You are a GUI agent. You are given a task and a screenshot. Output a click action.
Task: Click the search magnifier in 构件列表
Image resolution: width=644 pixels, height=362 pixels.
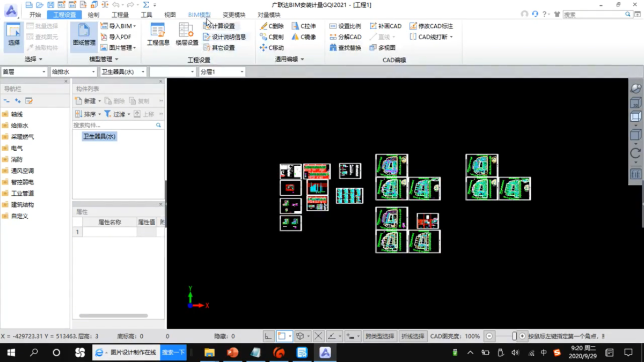[158, 125]
